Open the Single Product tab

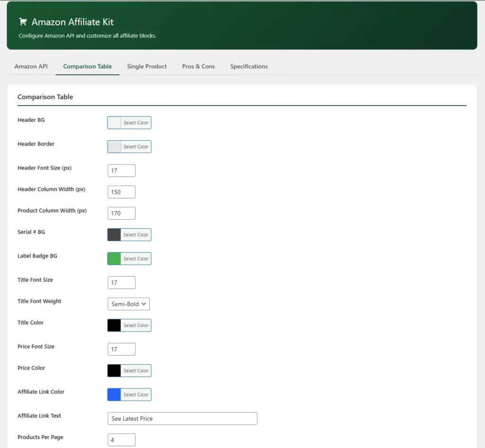147,66
